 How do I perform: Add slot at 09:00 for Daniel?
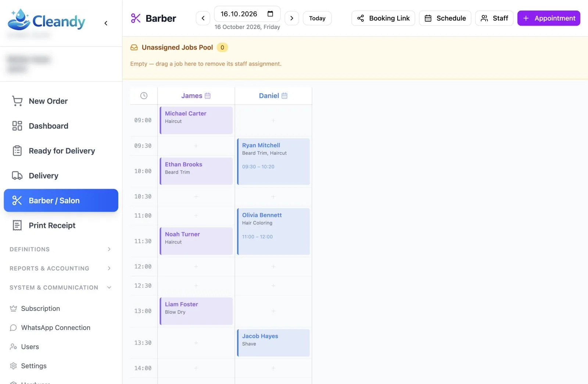click(x=273, y=120)
